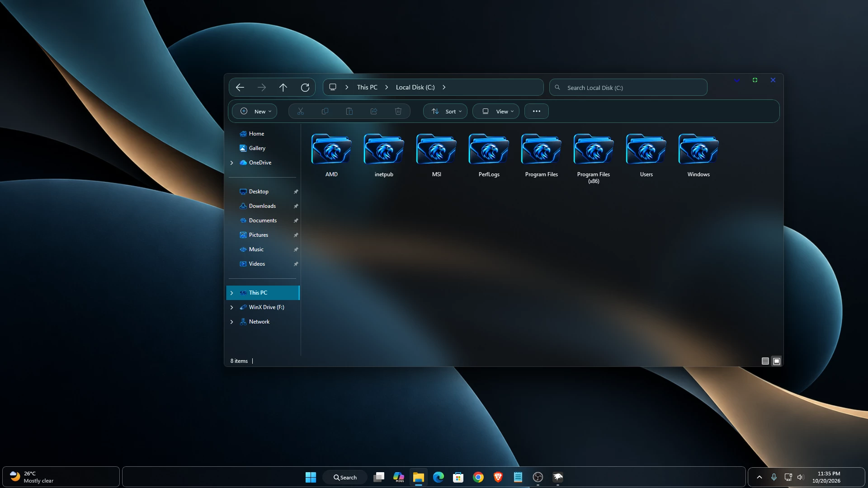Click the Search Local Disk (C:) field
Screen dimensions: 868x488
628,88
